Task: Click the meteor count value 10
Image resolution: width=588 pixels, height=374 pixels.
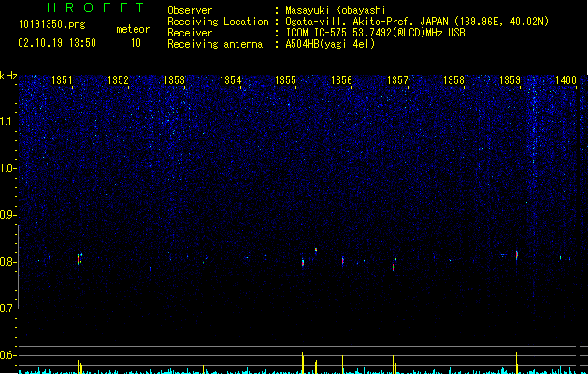Action: (x=136, y=43)
